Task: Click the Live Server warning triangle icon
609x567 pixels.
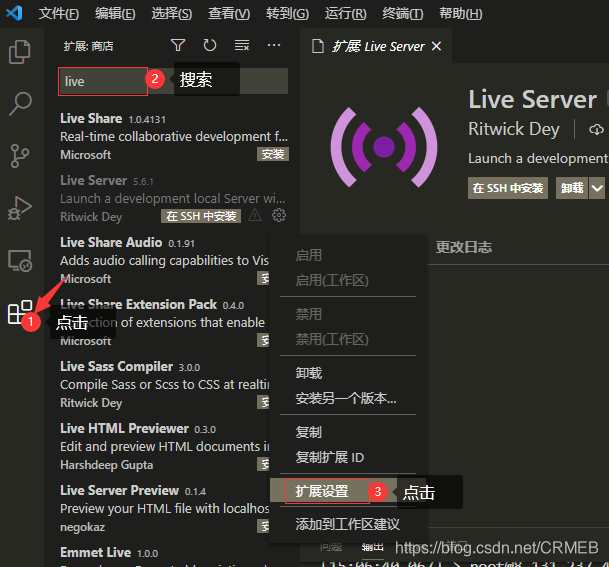Action: tap(255, 215)
